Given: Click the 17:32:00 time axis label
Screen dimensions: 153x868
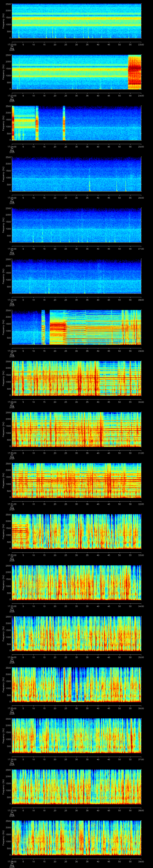Looking at the screenshot, I should point(12,555).
